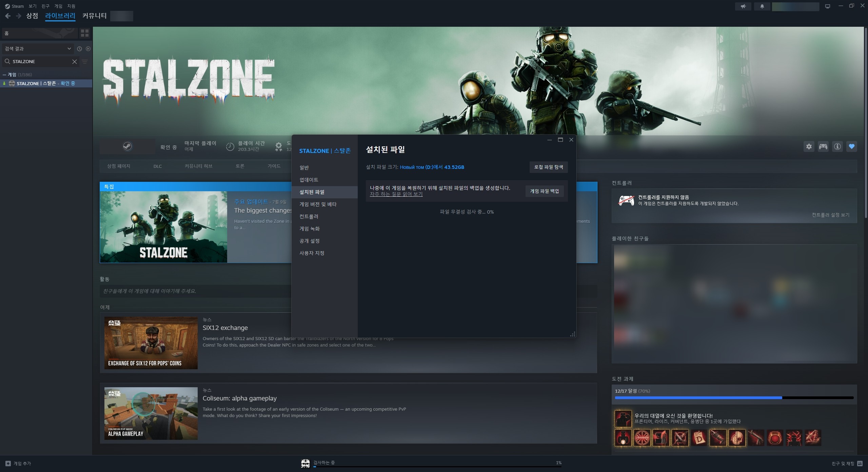Open the DLC game link
This screenshot has width=868, height=472.
[158, 166]
